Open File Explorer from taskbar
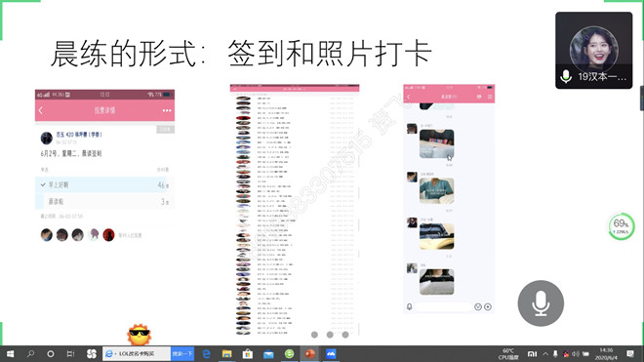This screenshot has height=362, width=644. (226, 354)
